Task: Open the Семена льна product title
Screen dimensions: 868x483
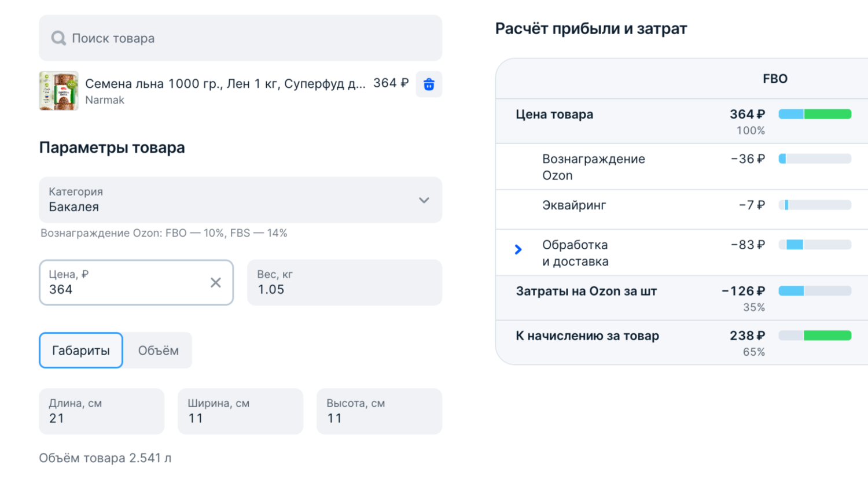Action: [225, 84]
